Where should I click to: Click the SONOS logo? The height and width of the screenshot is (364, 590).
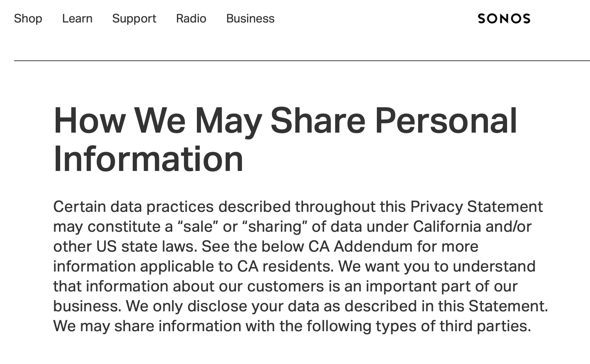pyautogui.click(x=504, y=18)
